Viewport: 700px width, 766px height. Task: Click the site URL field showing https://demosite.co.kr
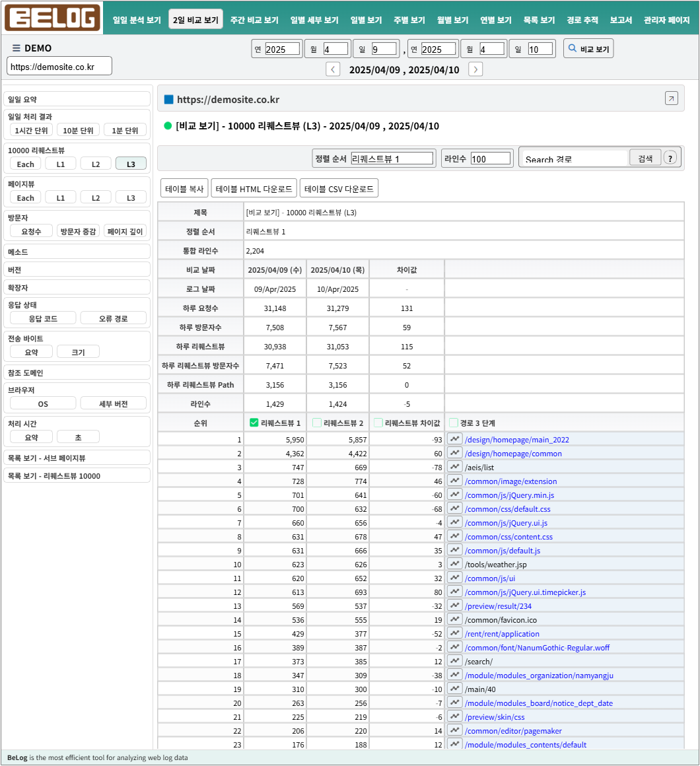[59, 67]
